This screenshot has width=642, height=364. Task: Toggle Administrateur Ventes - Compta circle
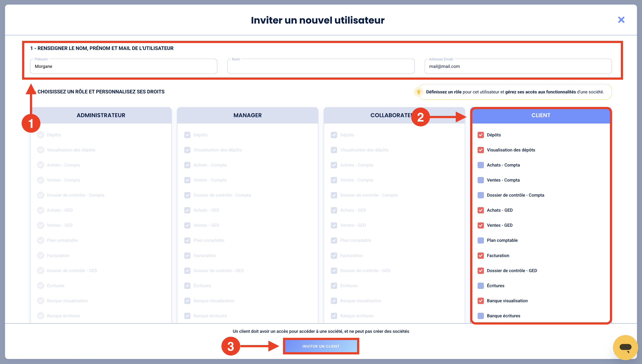tap(41, 180)
